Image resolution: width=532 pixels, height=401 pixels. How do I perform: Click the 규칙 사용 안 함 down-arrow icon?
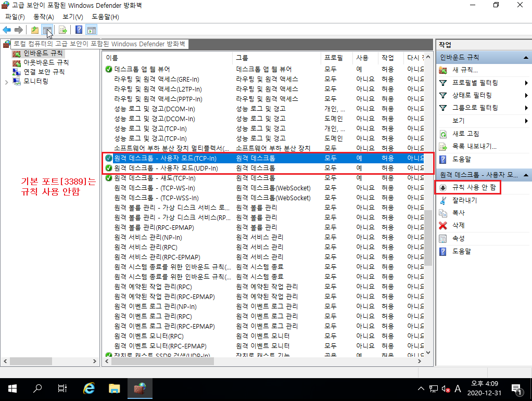coord(443,187)
